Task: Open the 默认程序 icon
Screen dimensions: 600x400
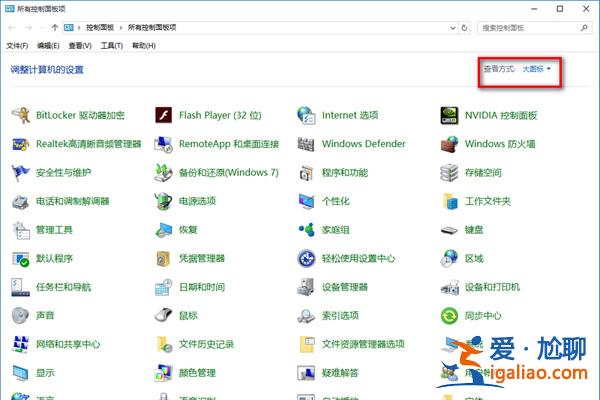Action: [21, 259]
